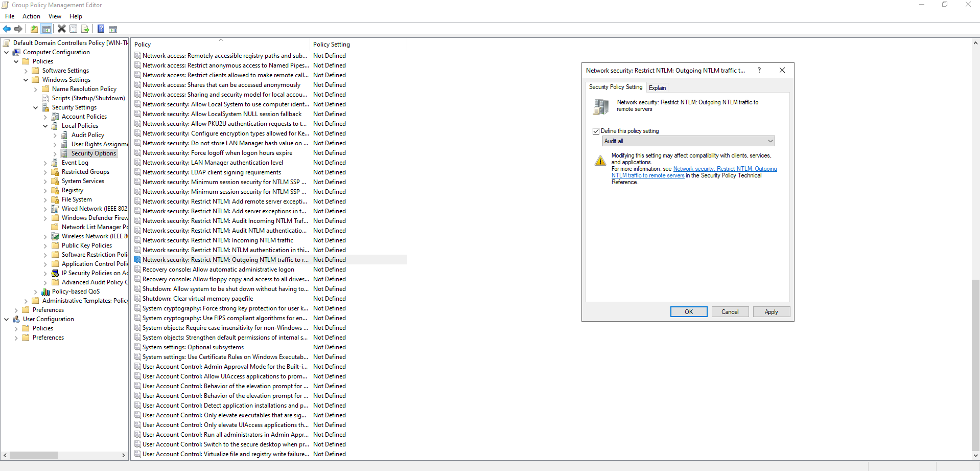Click the blue Help toolbar icon
980x471 pixels.
(101, 29)
